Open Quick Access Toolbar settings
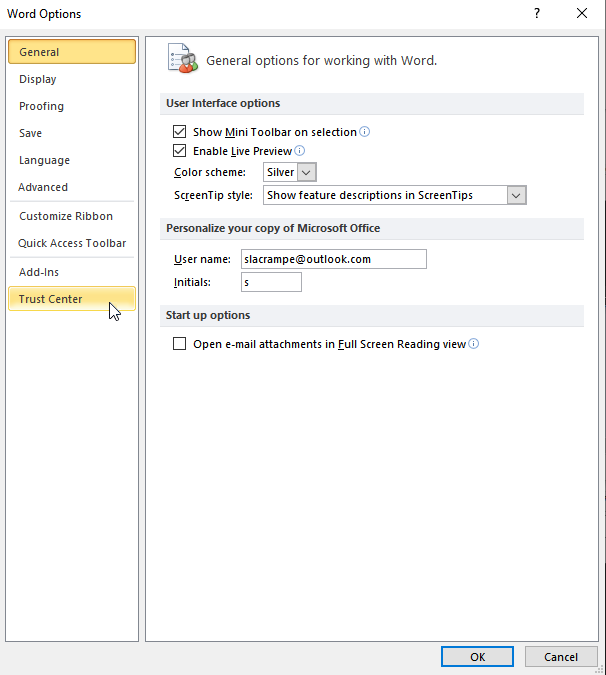 (x=72, y=243)
